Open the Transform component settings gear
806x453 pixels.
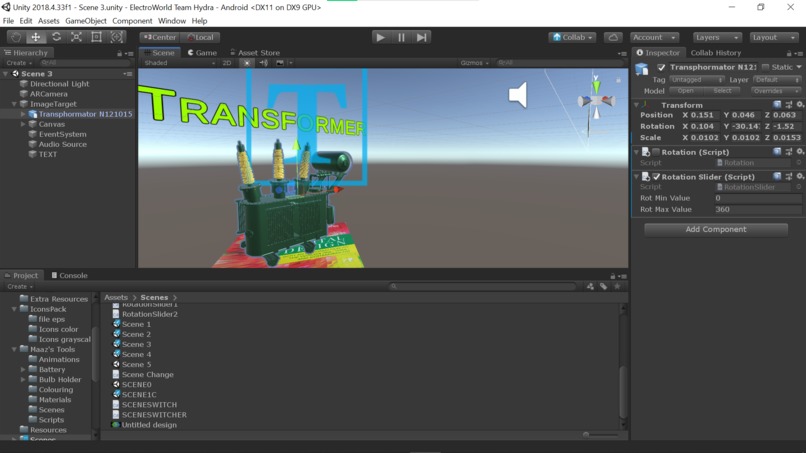800,105
